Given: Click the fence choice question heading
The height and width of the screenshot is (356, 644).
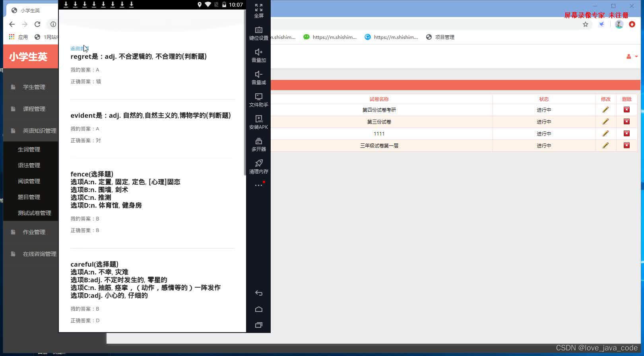Looking at the screenshot, I should pyautogui.click(x=92, y=174).
